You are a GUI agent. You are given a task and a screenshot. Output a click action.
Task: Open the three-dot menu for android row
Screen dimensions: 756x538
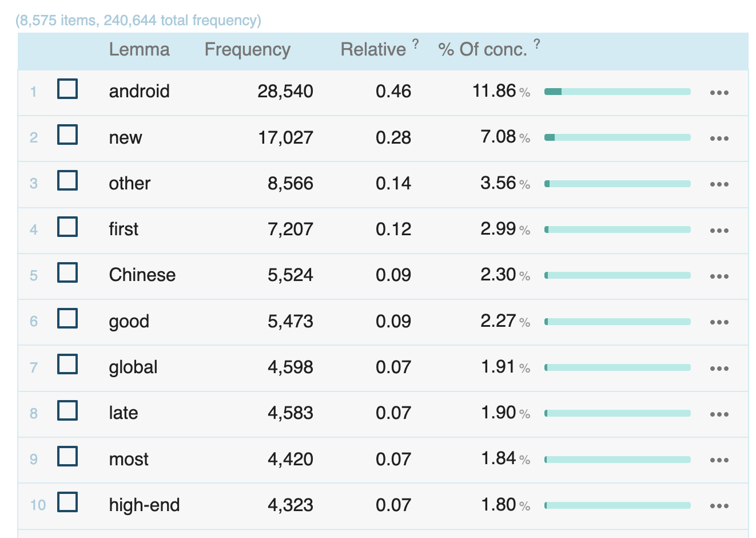tap(719, 93)
